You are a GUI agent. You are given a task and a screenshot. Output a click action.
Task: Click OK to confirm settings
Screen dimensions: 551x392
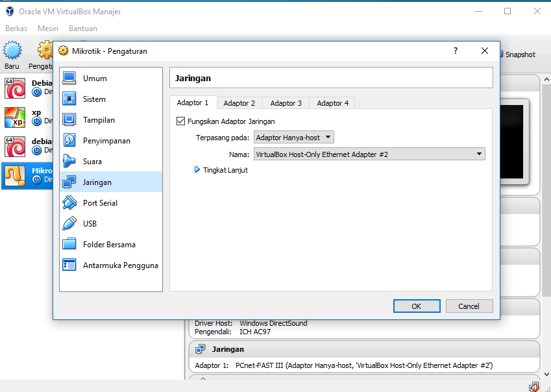417,306
